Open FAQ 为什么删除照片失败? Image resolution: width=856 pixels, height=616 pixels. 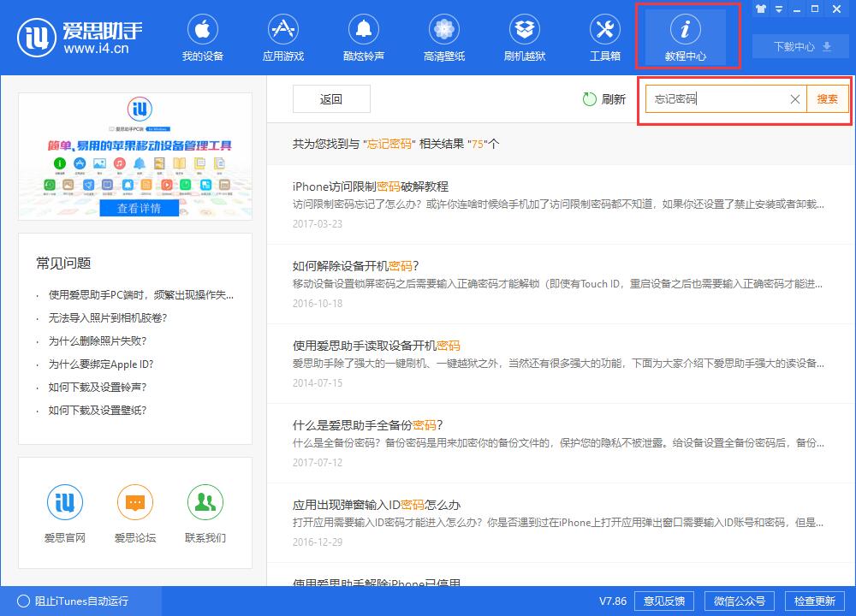[98, 341]
